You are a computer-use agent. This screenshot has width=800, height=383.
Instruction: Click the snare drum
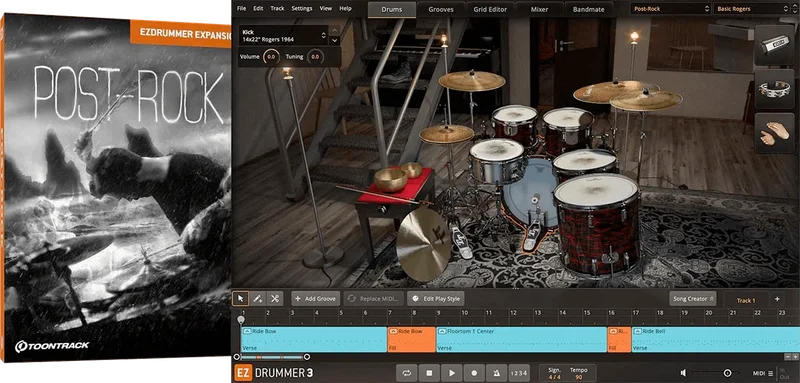496,161
